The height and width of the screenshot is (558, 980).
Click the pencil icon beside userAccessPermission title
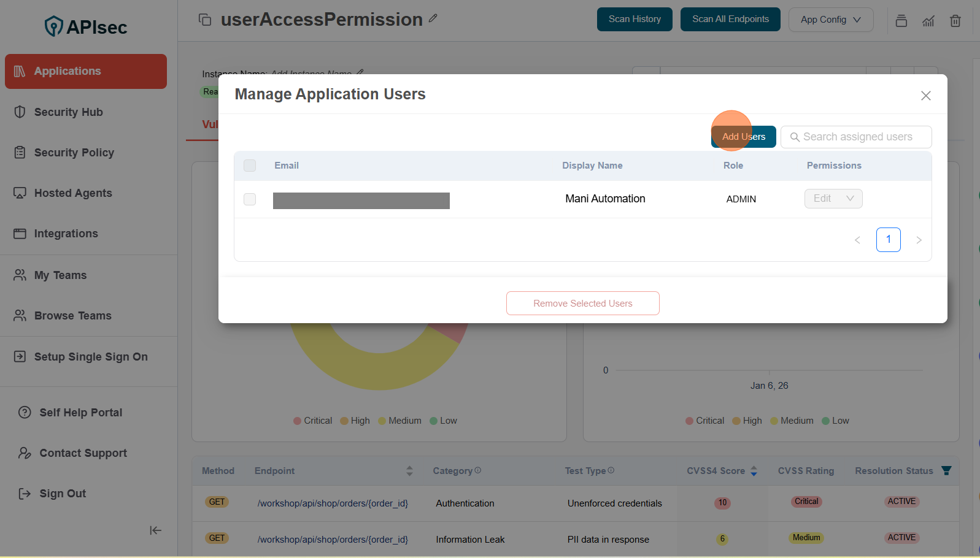[433, 18]
